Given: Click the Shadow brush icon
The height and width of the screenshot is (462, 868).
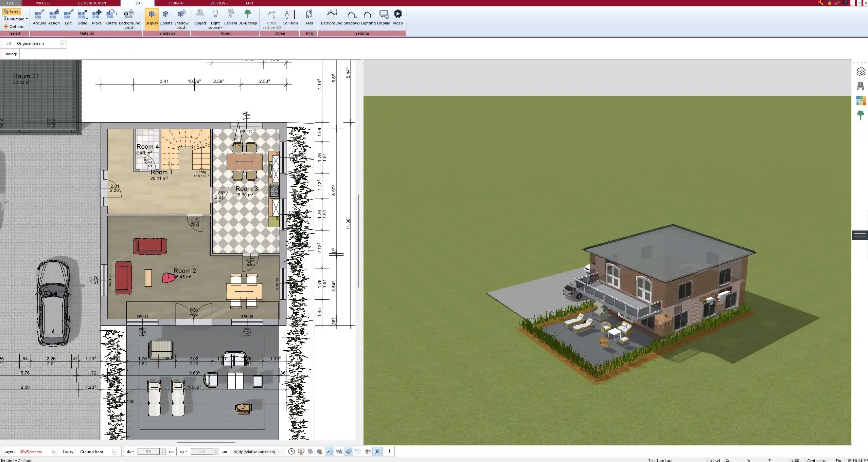Looking at the screenshot, I should (181, 19).
